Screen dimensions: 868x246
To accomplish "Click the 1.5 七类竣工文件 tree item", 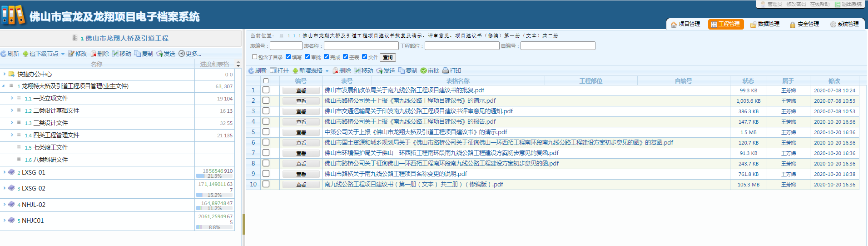I will tap(46, 147).
